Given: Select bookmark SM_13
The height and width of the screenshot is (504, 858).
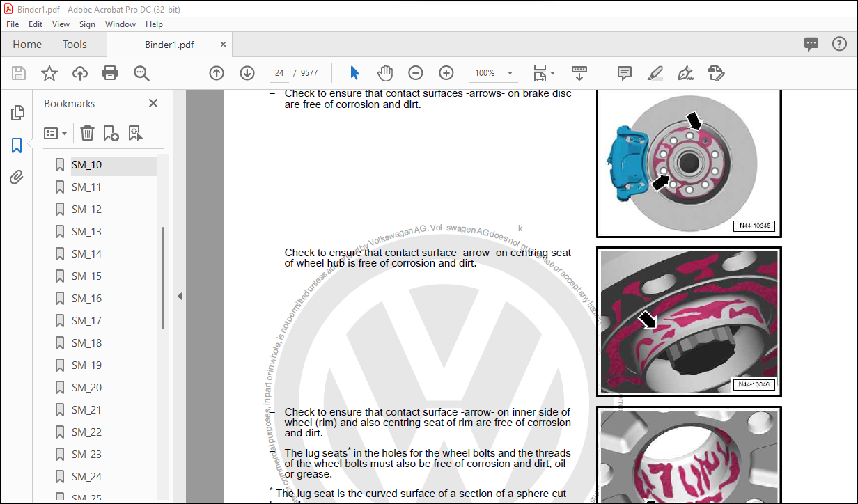Looking at the screenshot, I should tap(86, 232).
